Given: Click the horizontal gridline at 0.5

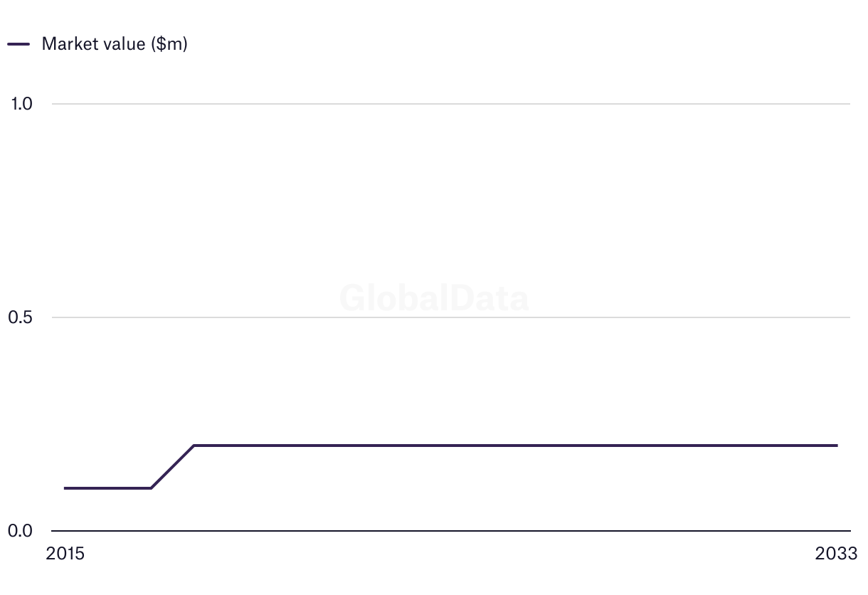Looking at the screenshot, I should 451,317.
